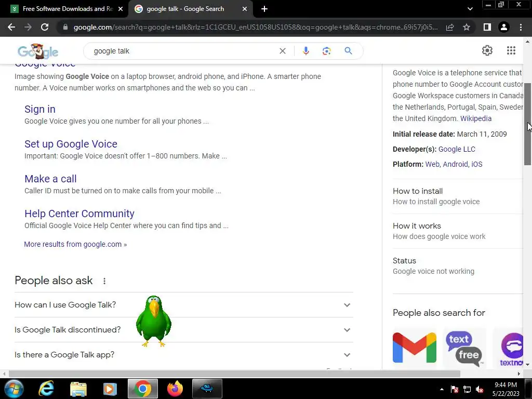Expand Is Google Talk discontinued? question
The image size is (532, 399).
pos(183,330)
